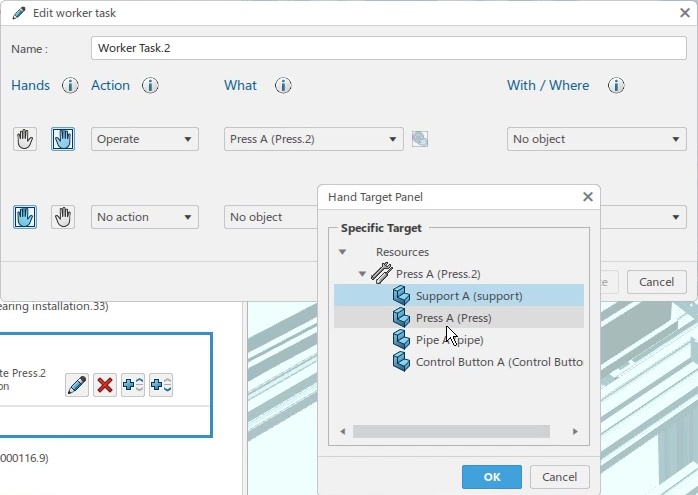This screenshot has height=495, width=698.
Task: Open second row What No object dropdown
Action: 271,217
